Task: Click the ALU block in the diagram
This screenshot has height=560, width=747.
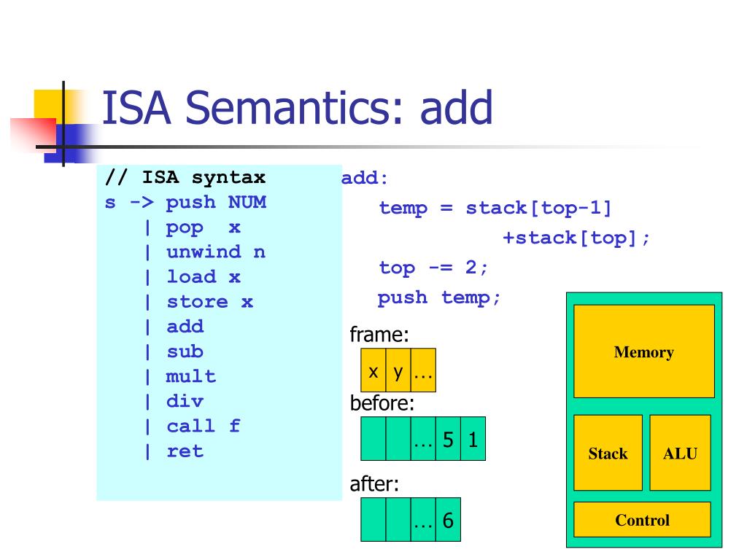Action: [681, 453]
